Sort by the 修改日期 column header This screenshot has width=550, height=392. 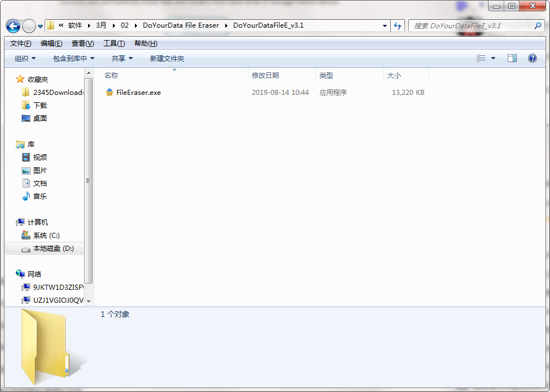pyautogui.click(x=265, y=76)
